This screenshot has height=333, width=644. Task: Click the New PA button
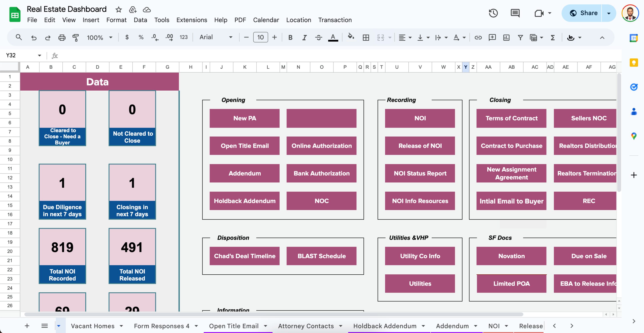(244, 118)
